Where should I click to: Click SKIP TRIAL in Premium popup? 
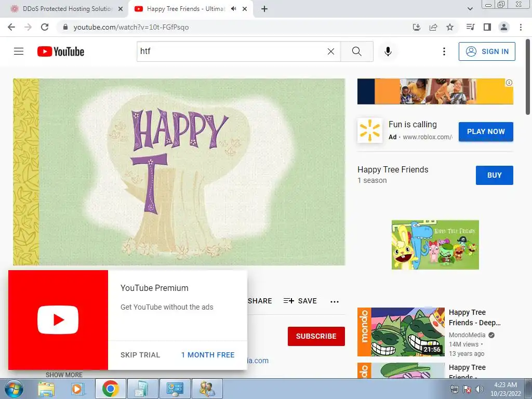140,355
